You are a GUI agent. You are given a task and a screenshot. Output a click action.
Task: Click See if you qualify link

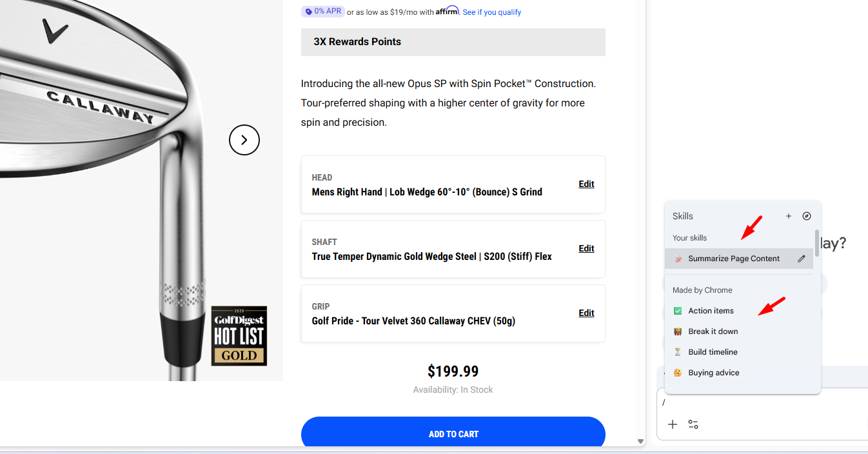coord(491,12)
